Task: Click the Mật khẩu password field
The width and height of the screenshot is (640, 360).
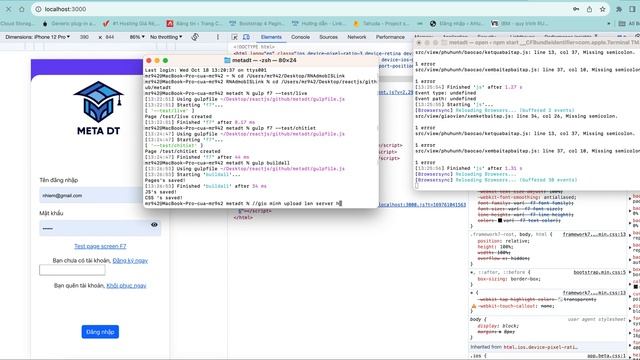Action: coord(100,228)
